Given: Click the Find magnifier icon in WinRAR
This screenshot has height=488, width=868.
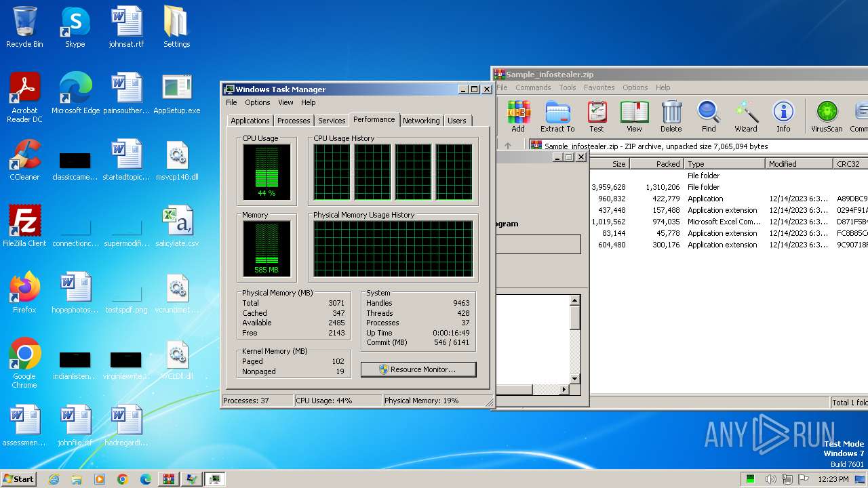Looking at the screenshot, I should coord(709,117).
